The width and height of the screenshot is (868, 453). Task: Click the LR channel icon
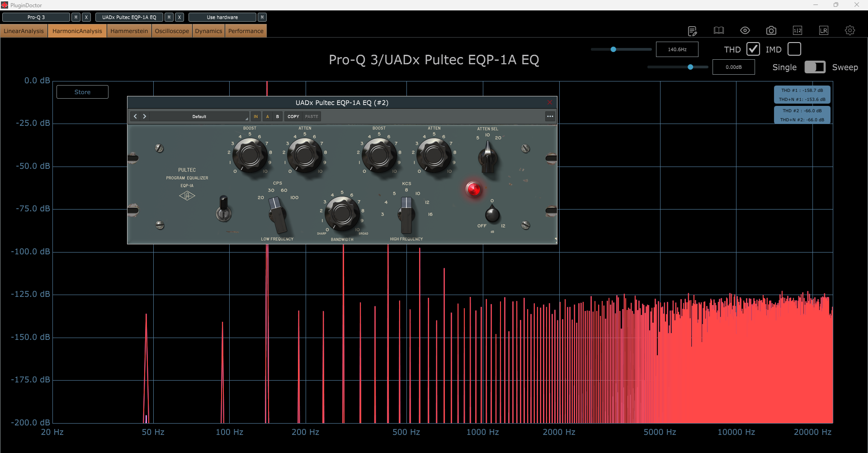[x=824, y=30]
